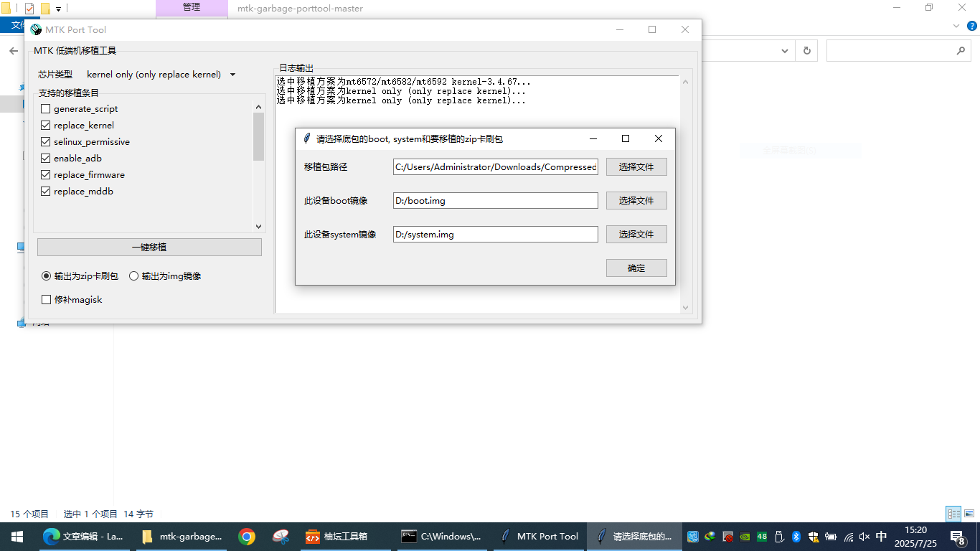Click the volume muted tray icon
The width and height of the screenshot is (980, 551).
point(864,537)
